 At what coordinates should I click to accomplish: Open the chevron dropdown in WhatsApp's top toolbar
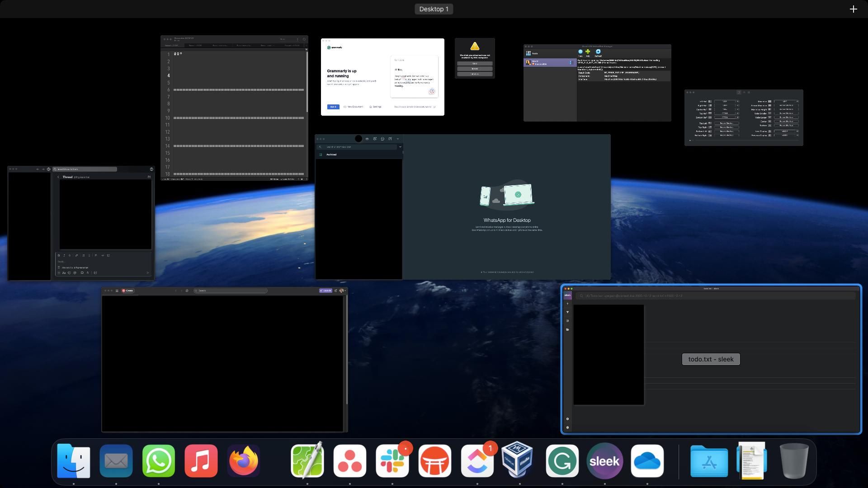(x=398, y=139)
